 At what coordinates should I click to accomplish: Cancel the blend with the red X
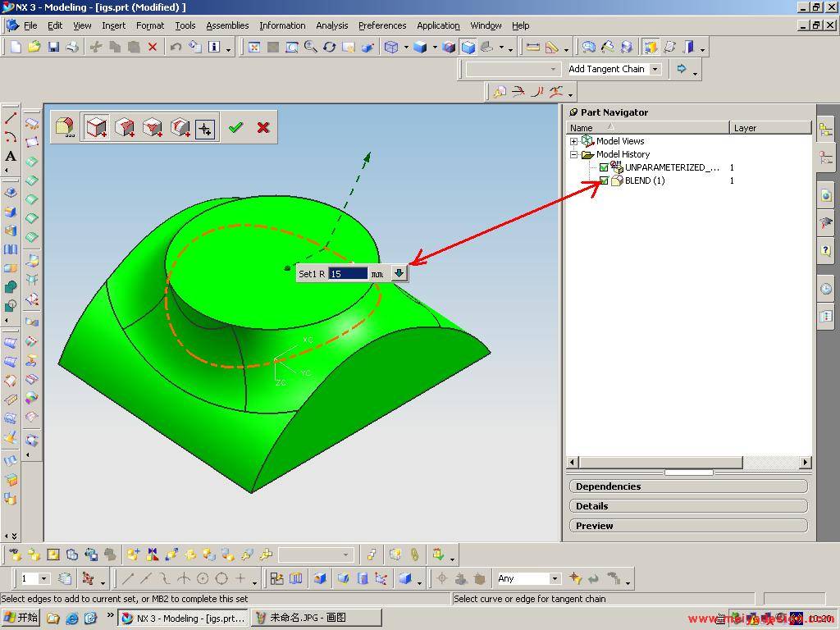click(263, 127)
